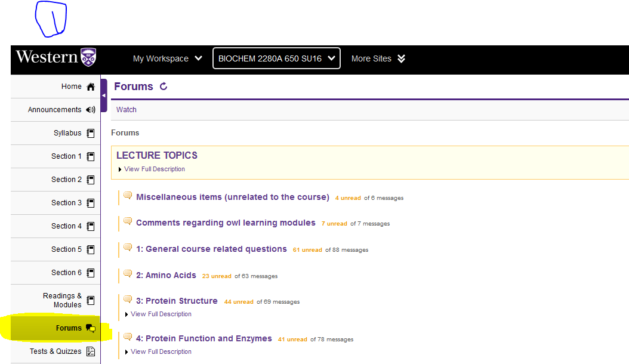Open Announcements in the sidebar

click(x=55, y=110)
